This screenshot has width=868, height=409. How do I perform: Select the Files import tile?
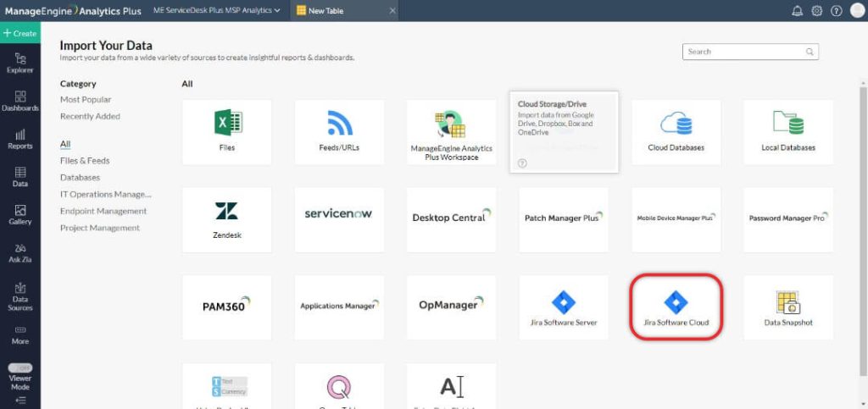tap(227, 132)
